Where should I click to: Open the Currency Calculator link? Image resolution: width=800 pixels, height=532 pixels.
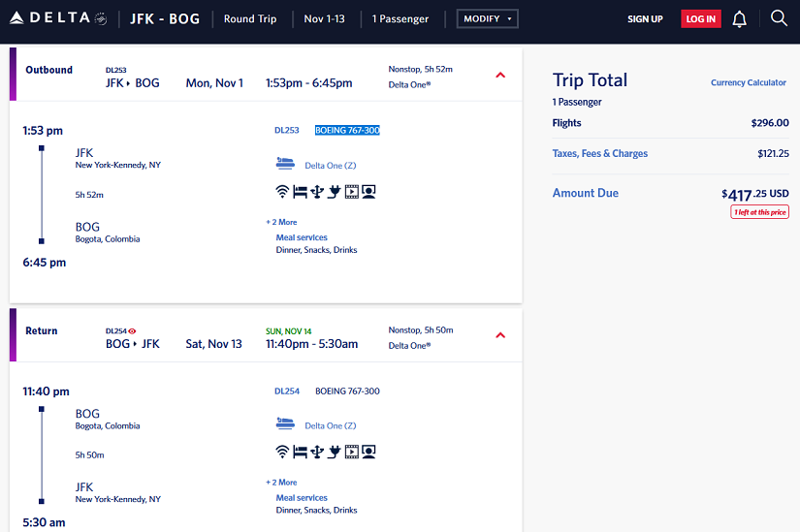click(749, 82)
